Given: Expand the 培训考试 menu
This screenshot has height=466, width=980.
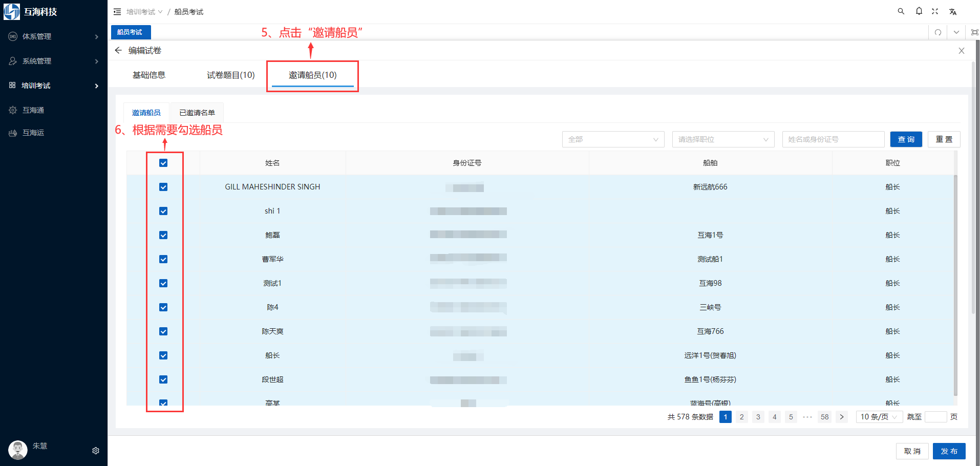Looking at the screenshot, I should (96, 86).
